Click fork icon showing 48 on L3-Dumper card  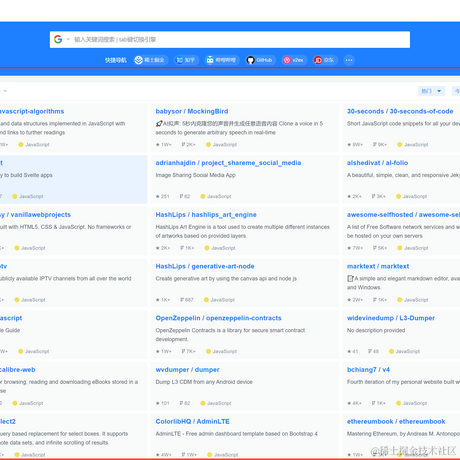(x=370, y=351)
